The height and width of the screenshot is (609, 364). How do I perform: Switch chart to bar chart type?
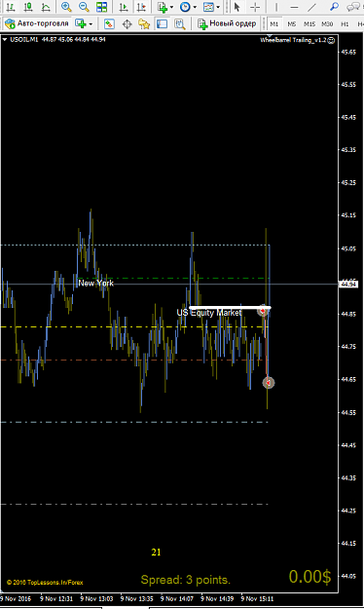click(x=11, y=7)
